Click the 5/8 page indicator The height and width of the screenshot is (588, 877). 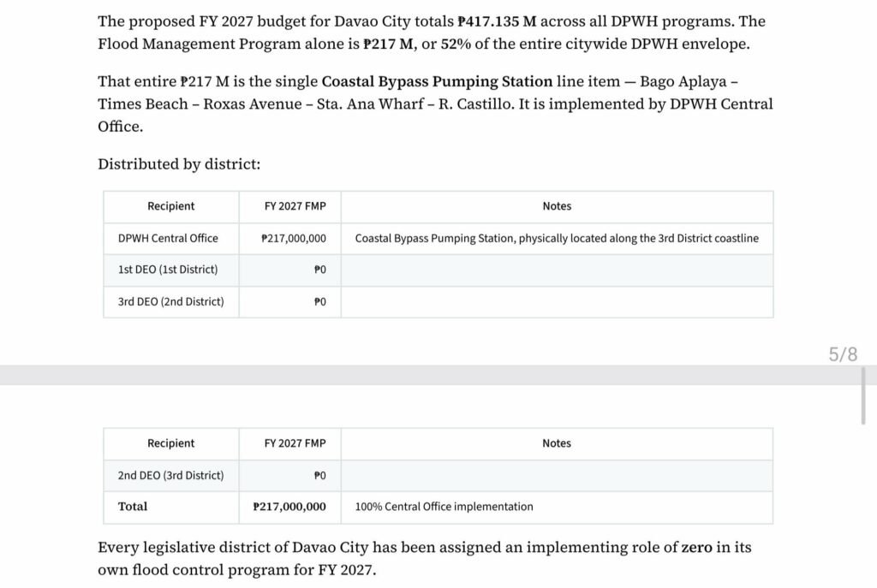843,354
